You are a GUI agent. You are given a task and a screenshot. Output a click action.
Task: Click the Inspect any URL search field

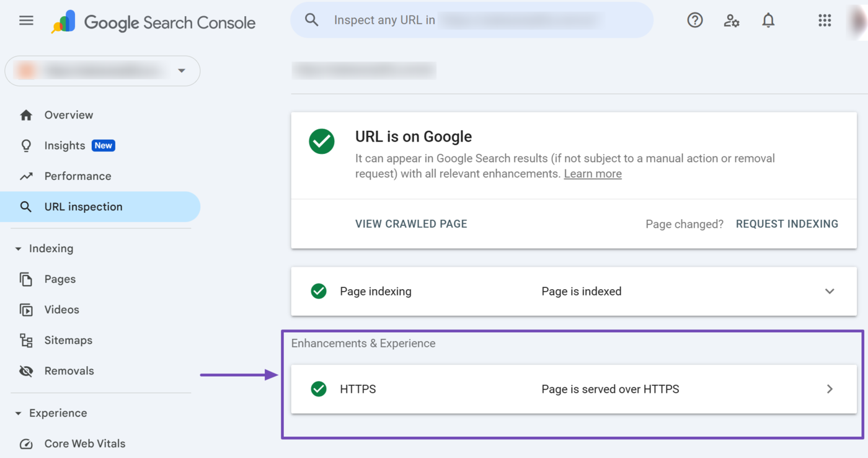click(x=471, y=20)
